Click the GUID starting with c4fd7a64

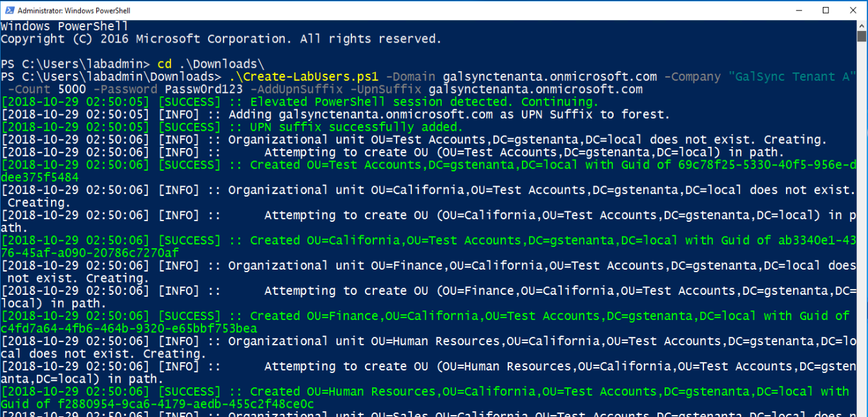[x=129, y=328]
